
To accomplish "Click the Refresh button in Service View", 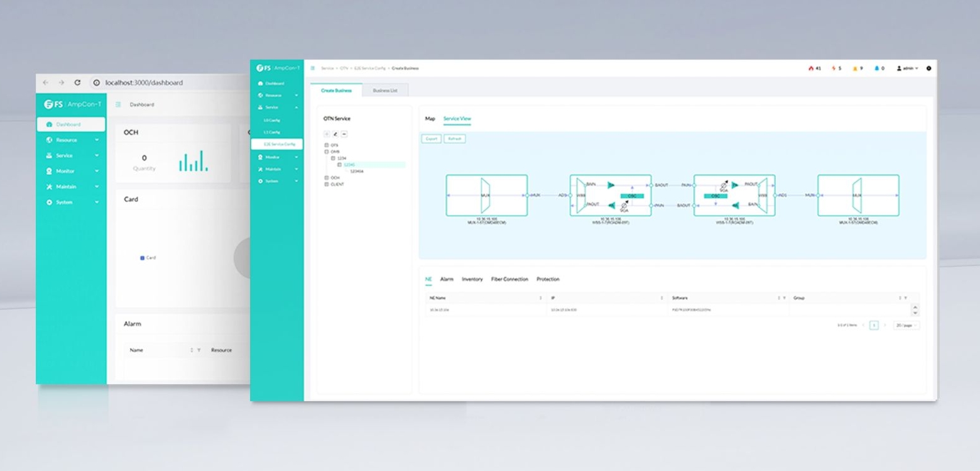I will click(454, 138).
